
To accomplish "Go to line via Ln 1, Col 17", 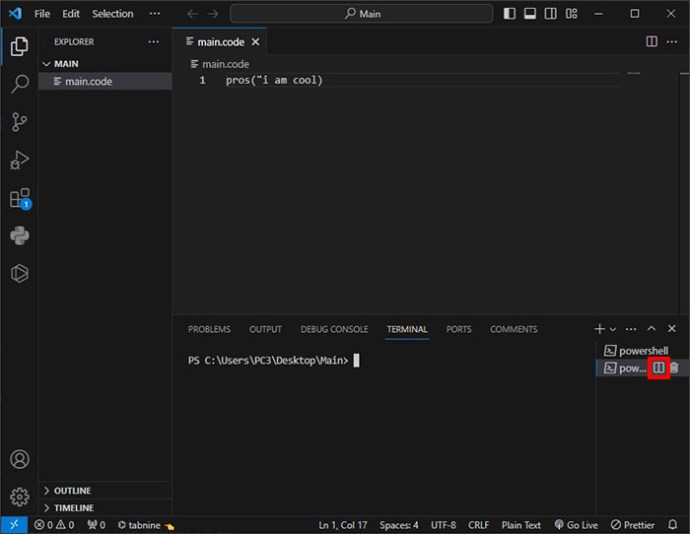I will pos(342,525).
